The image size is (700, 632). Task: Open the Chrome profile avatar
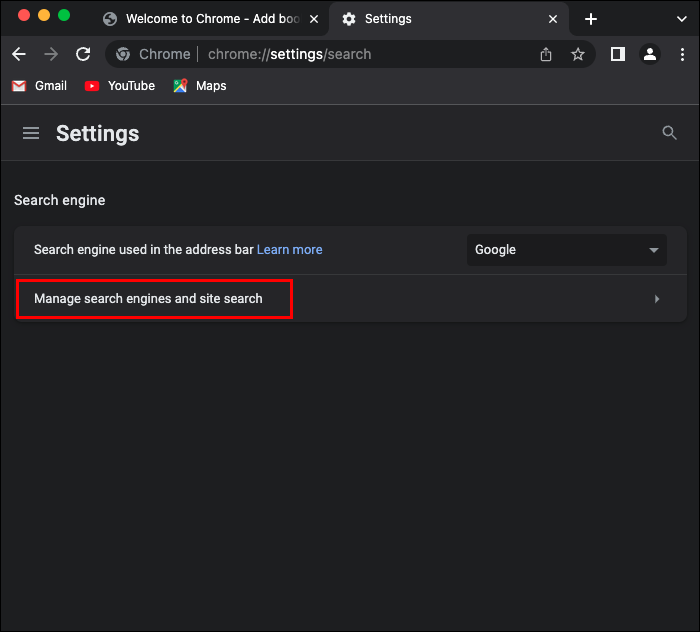(x=650, y=55)
